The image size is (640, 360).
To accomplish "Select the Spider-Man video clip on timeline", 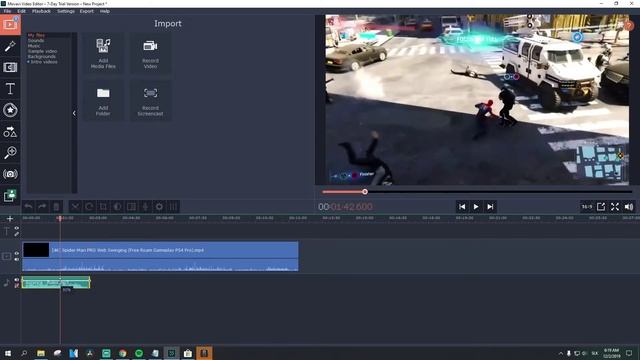I will coord(160,256).
